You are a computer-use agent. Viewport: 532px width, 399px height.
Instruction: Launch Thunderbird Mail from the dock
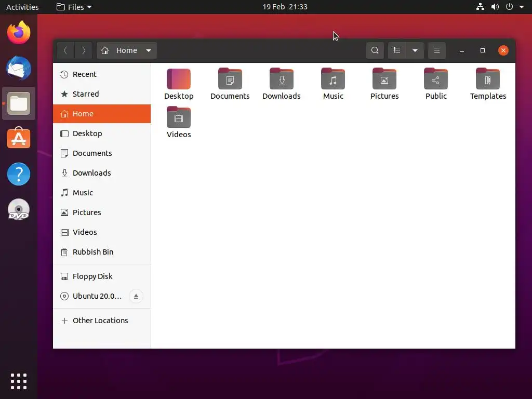19,68
